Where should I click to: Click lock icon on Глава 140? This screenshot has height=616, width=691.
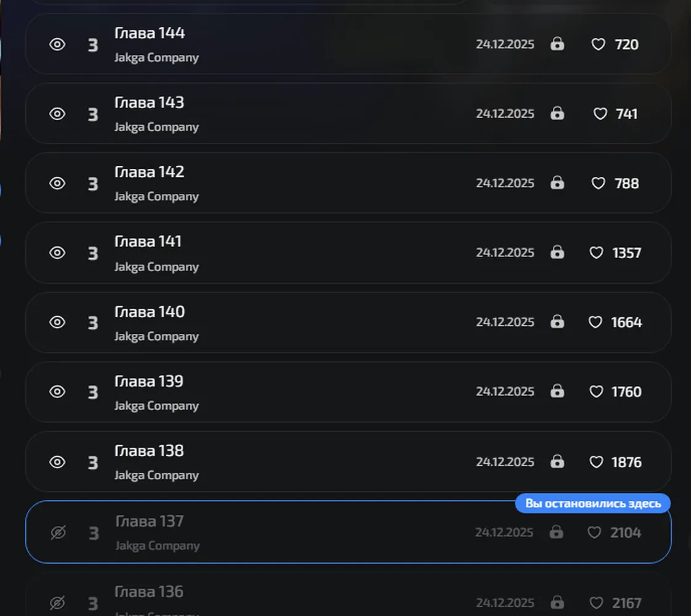tap(557, 322)
